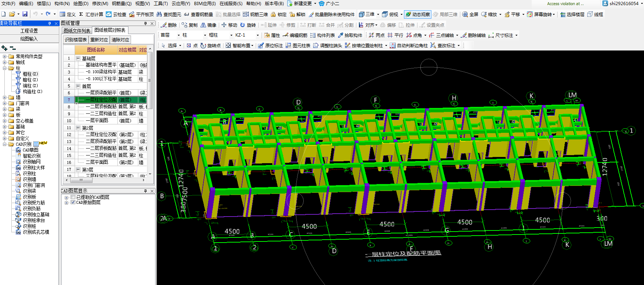Open 查看钢筋量 rebar quantity viewer
Screen dimensions: 644x285
pyautogui.click(x=198, y=14)
